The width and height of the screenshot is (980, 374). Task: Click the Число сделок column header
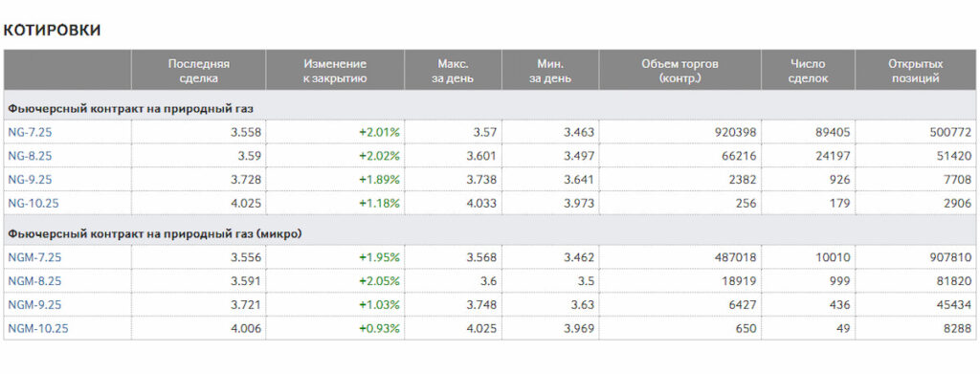click(x=808, y=71)
